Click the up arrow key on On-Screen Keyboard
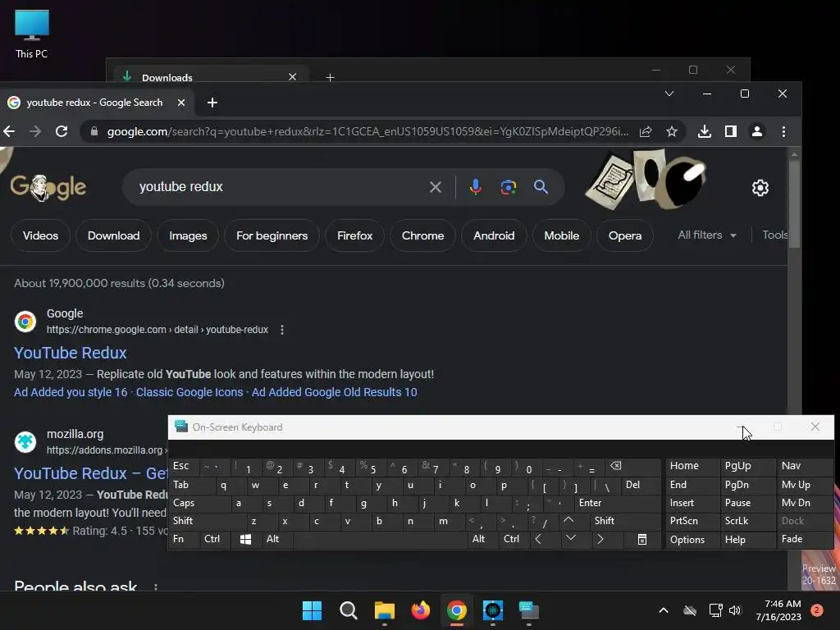Screen dimensions: 840x630 [x=569, y=521]
